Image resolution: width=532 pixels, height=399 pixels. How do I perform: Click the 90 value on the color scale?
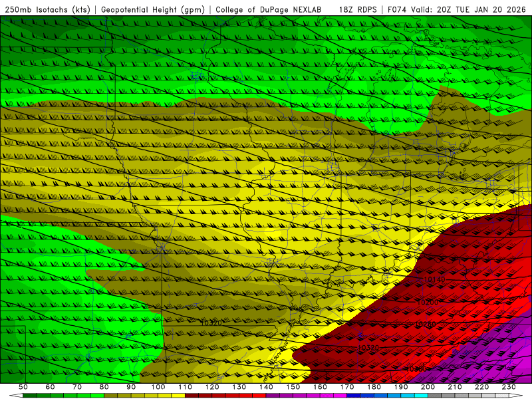coord(131,387)
